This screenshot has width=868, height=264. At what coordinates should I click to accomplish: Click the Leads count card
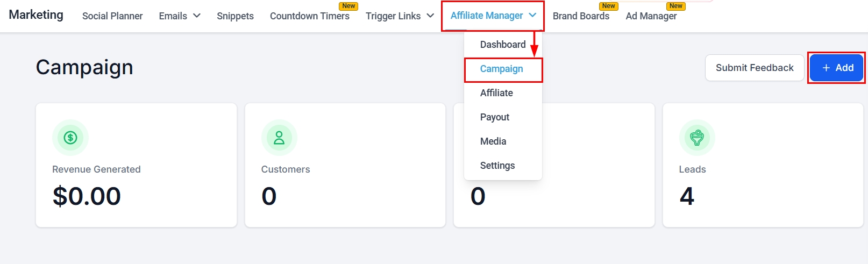pos(763,166)
